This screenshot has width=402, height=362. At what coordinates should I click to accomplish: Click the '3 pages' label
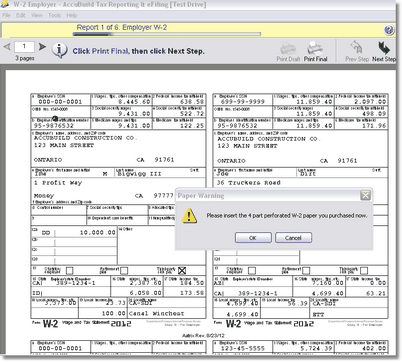click(x=25, y=58)
